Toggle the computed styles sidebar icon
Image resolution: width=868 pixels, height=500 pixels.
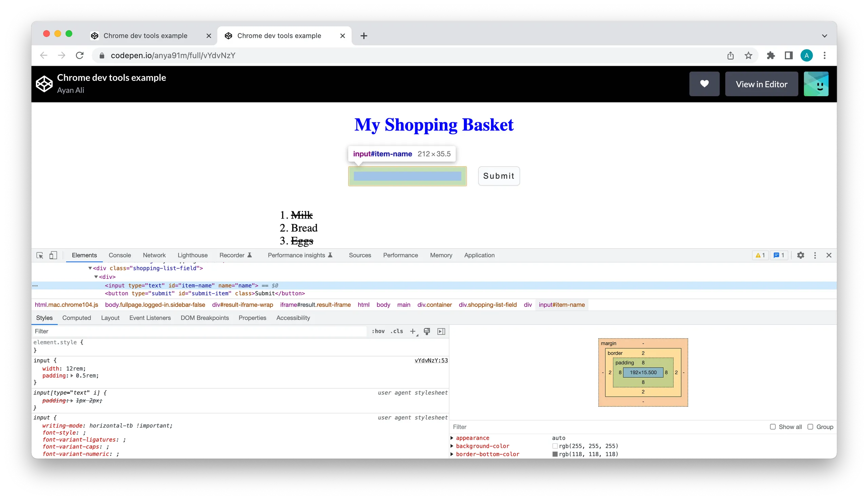pos(441,331)
